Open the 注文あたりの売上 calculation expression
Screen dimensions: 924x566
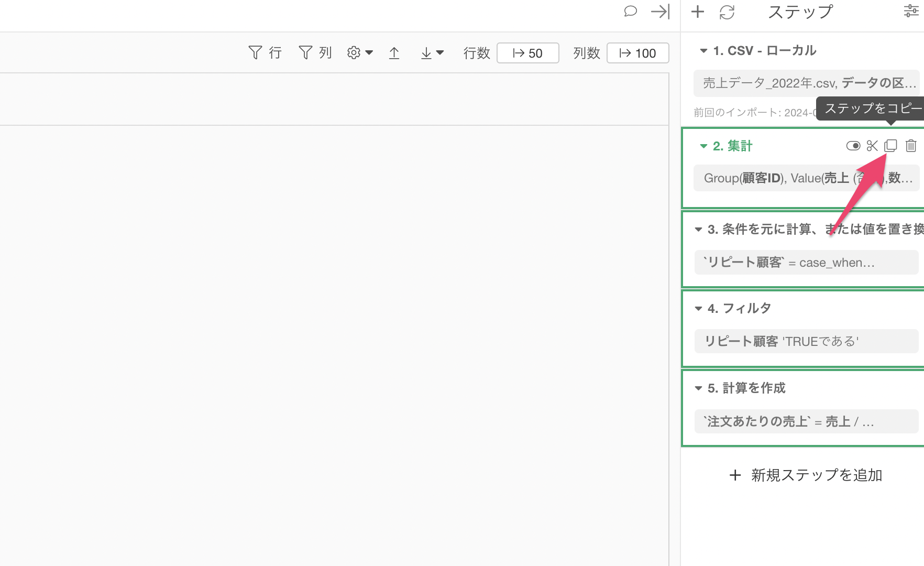(x=807, y=421)
